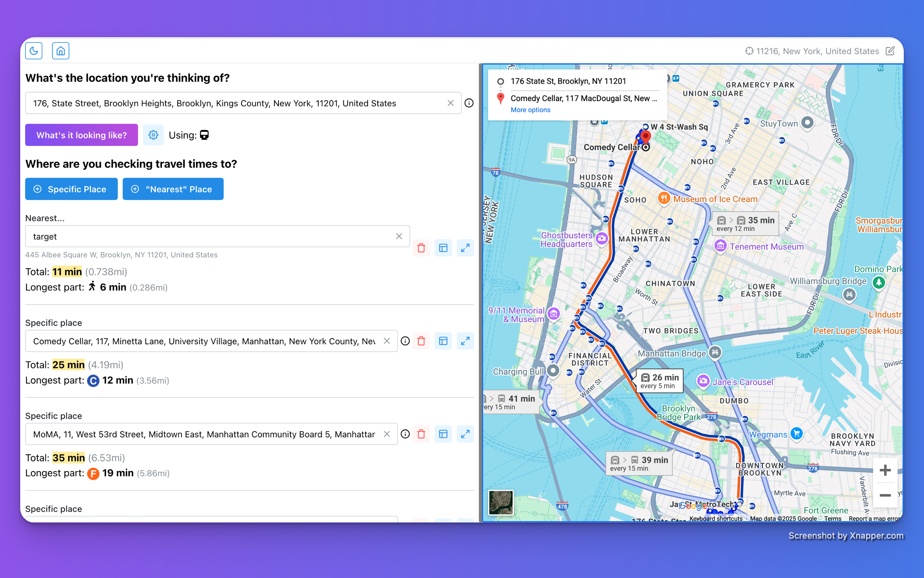
Task: Go home via the house icon
Action: pyautogui.click(x=61, y=51)
